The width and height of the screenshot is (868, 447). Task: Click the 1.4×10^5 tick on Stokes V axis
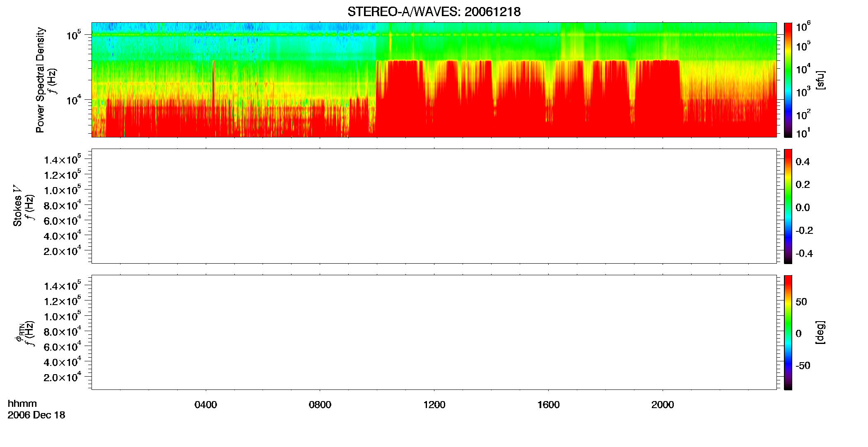pos(62,159)
